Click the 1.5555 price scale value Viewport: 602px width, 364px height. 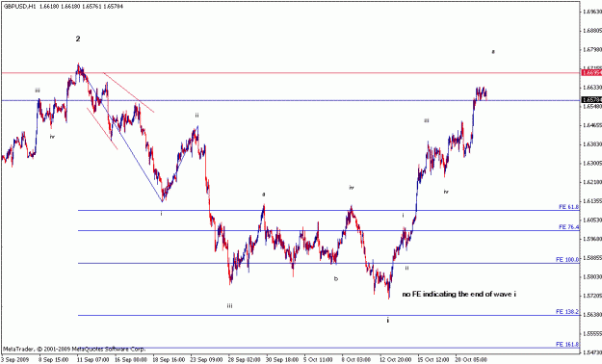click(592, 333)
